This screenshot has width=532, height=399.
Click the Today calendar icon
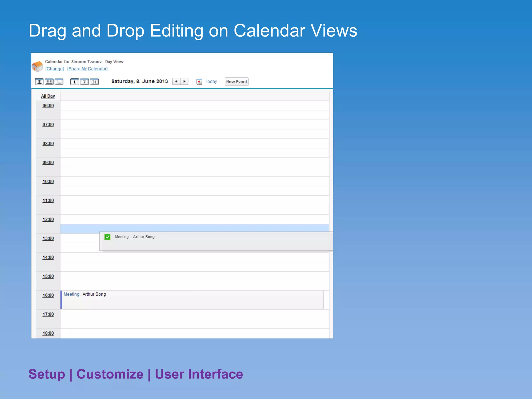[x=199, y=82]
